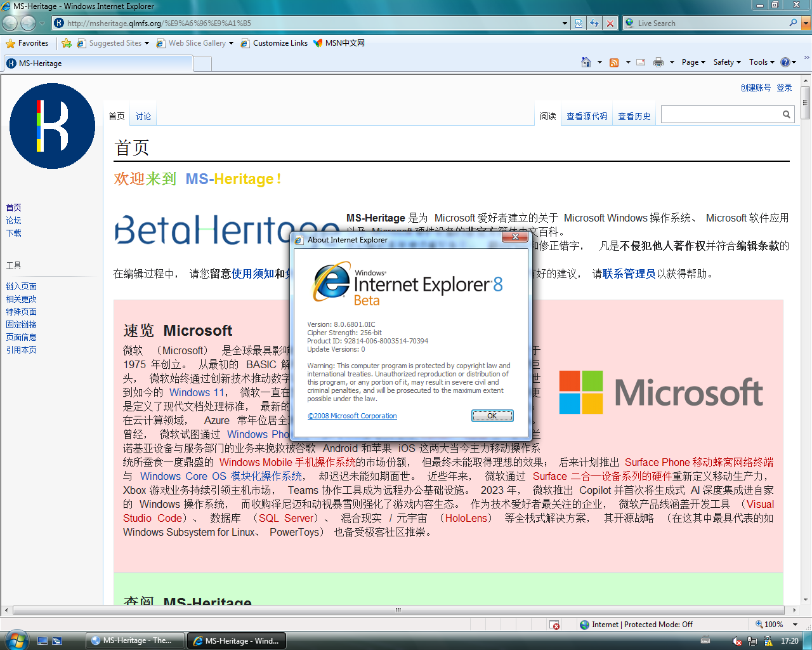
Task: Click the Print icon in the command bar
Action: pos(658,62)
